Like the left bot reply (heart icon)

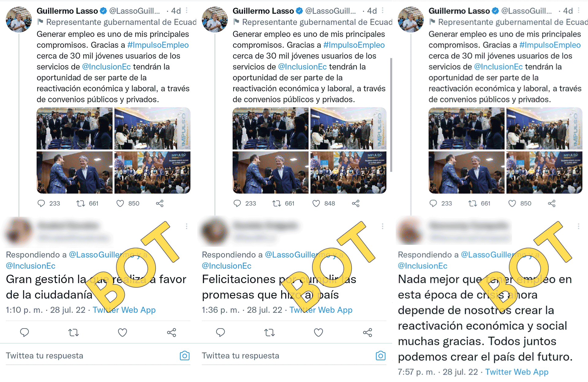coord(123,332)
